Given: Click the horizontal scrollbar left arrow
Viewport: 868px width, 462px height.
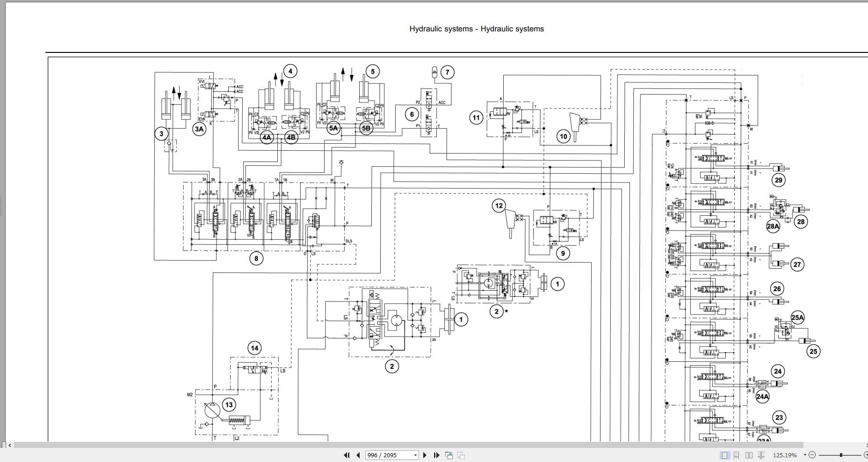Looking at the screenshot, I should (x=11, y=445).
